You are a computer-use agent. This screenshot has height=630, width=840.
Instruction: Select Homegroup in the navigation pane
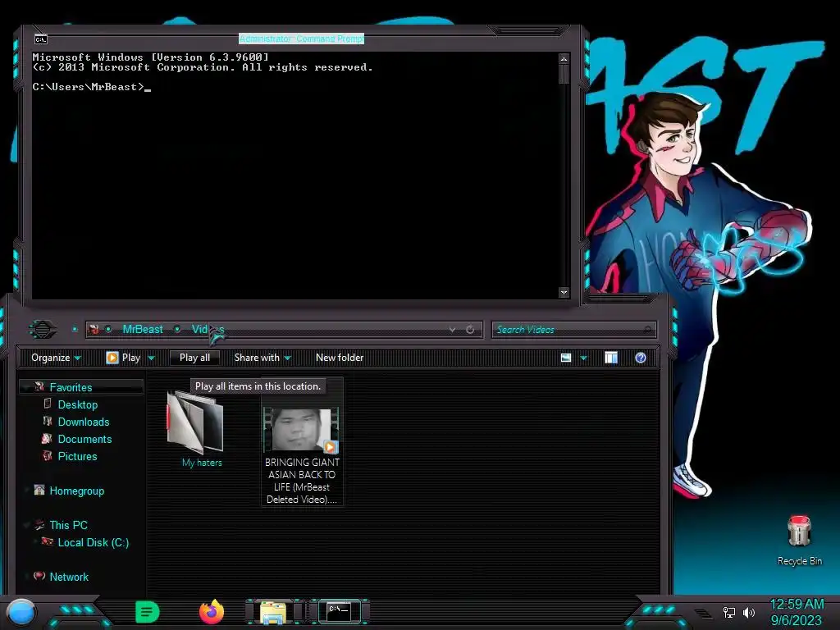click(x=76, y=491)
